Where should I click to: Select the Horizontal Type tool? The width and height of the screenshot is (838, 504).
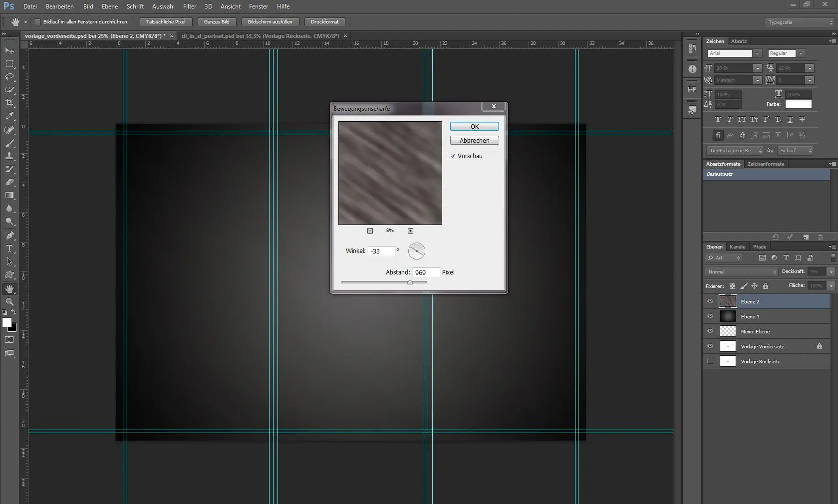point(9,249)
